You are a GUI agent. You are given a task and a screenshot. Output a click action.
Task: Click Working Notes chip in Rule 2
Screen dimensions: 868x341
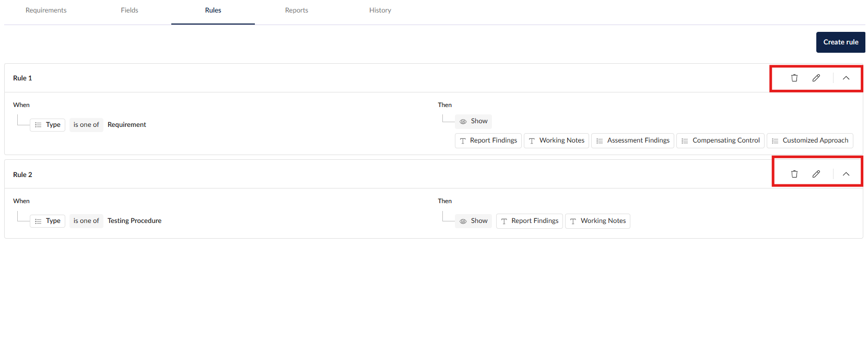[x=597, y=221]
